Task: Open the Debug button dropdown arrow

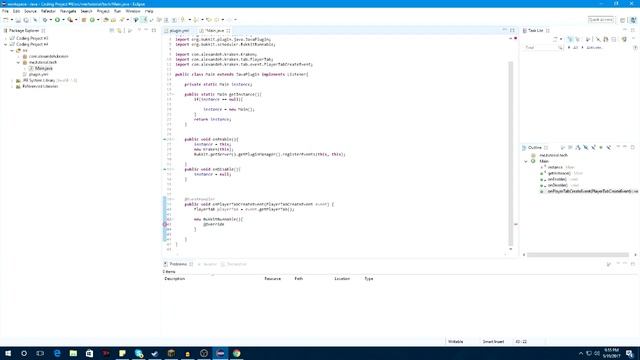Action: point(51,20)
